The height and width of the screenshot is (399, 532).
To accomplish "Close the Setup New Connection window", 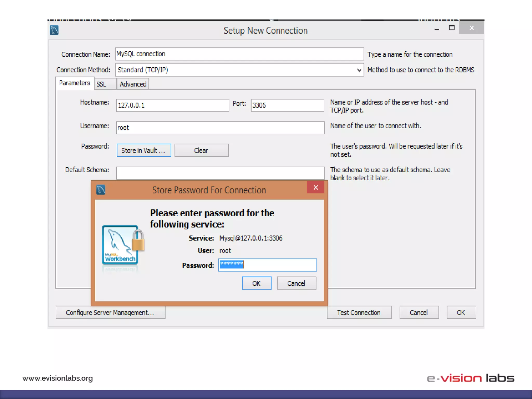I will (471, 28).
